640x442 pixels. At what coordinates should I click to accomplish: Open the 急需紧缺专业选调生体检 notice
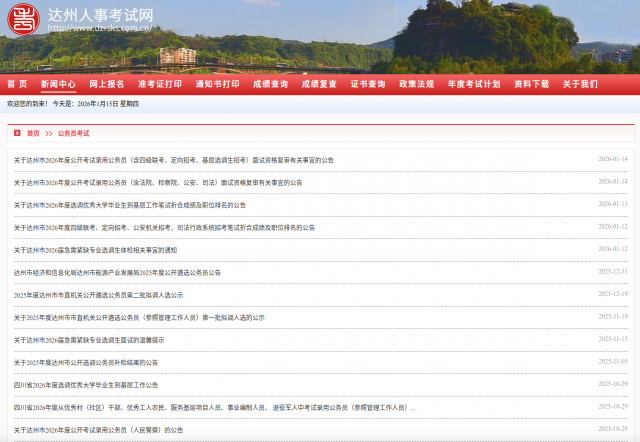pyautogui.click(x=95, y=250)
